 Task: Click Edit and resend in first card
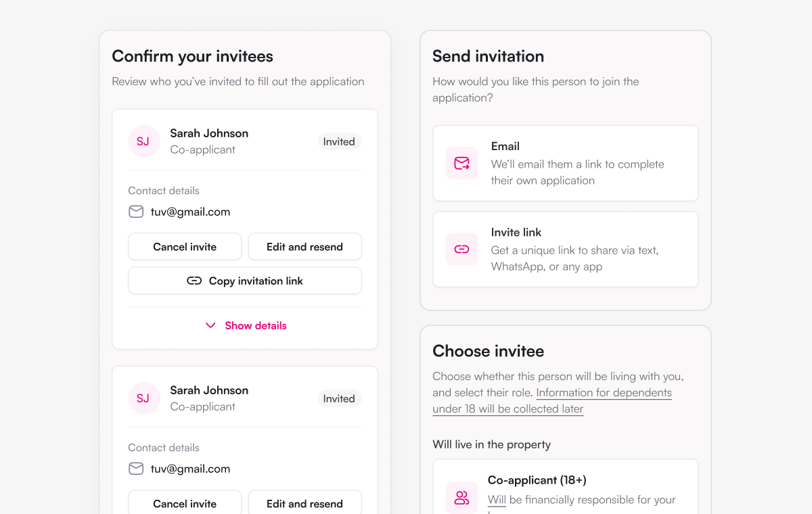pyautogui.click(x=304, y=247)
